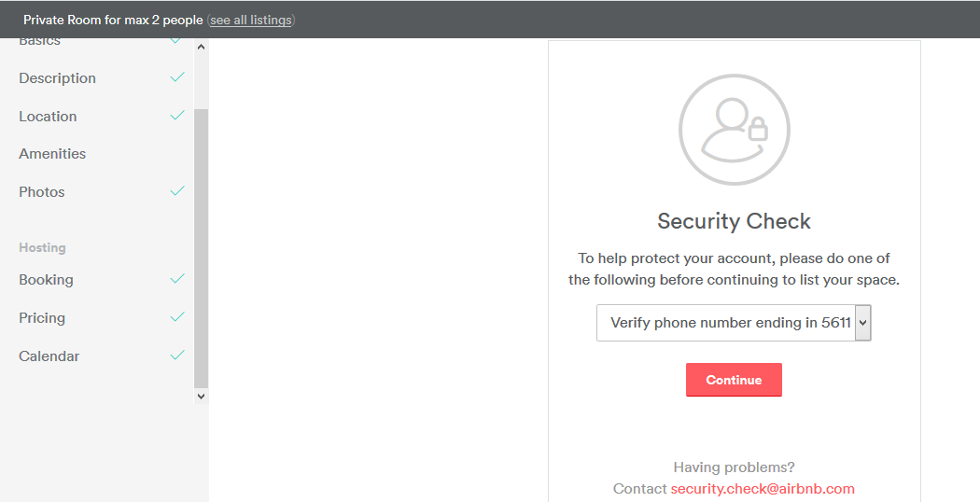980x502 pixels.
Task: Open the Amenities section
Action: (x=52, y=154)
